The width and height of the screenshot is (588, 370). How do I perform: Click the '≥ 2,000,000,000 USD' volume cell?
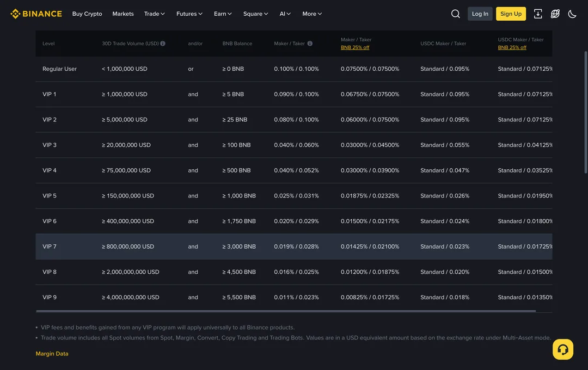point(131,272)
